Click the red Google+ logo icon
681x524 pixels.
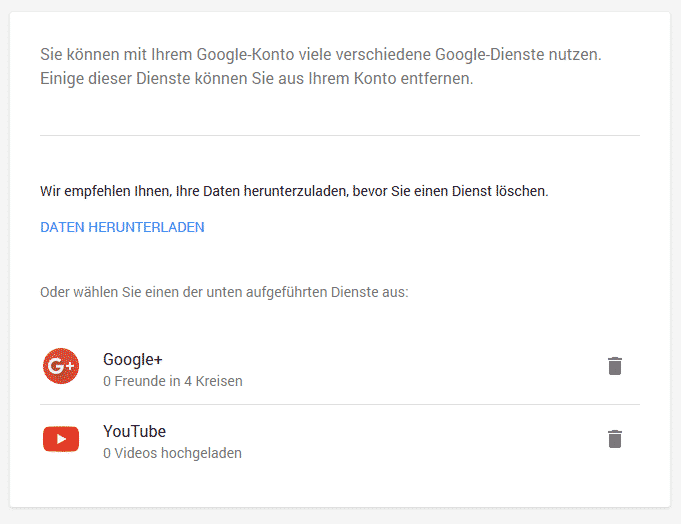pyautogui.click(x=61, y=366)
